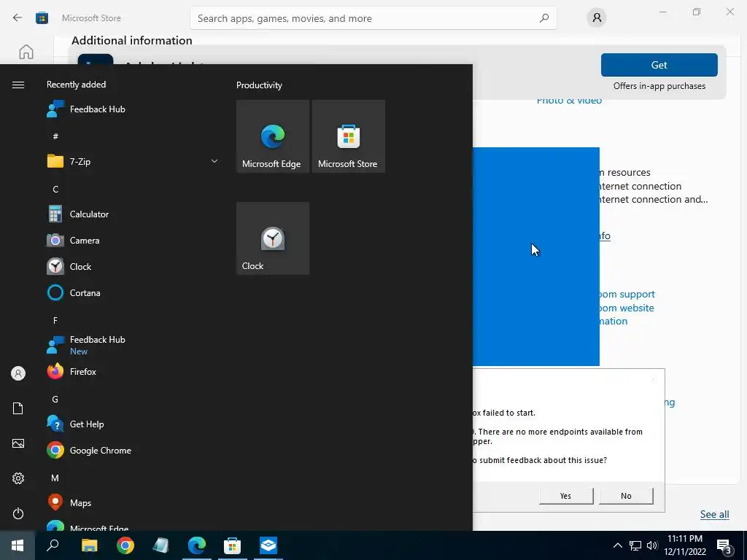Open Maps from the app list
Image resolution: width=747 pixels, height=560 pixels.
133,503
